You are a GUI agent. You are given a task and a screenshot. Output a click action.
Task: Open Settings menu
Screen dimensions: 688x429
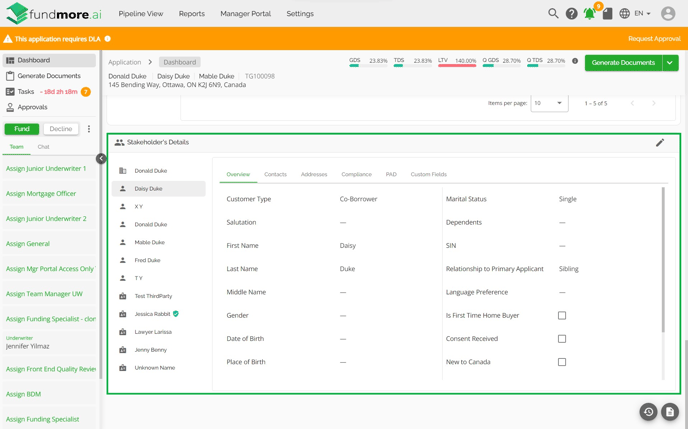point(300,14)
